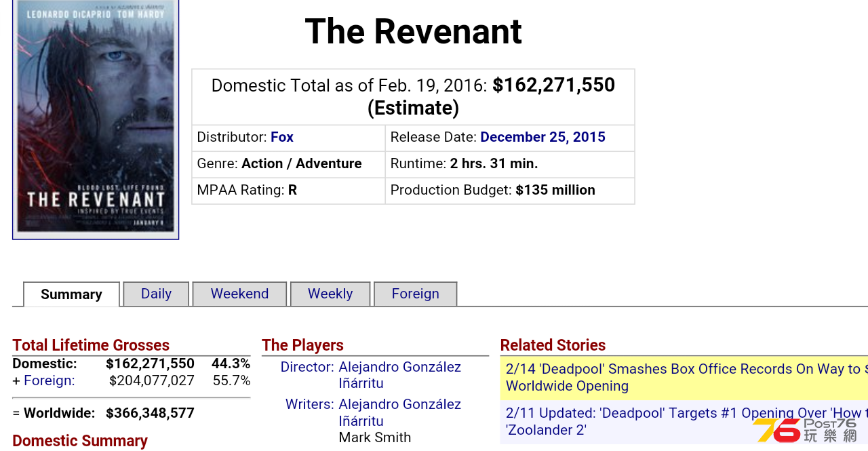
Task: Select the Weekly tab
Action: point(330,294)
